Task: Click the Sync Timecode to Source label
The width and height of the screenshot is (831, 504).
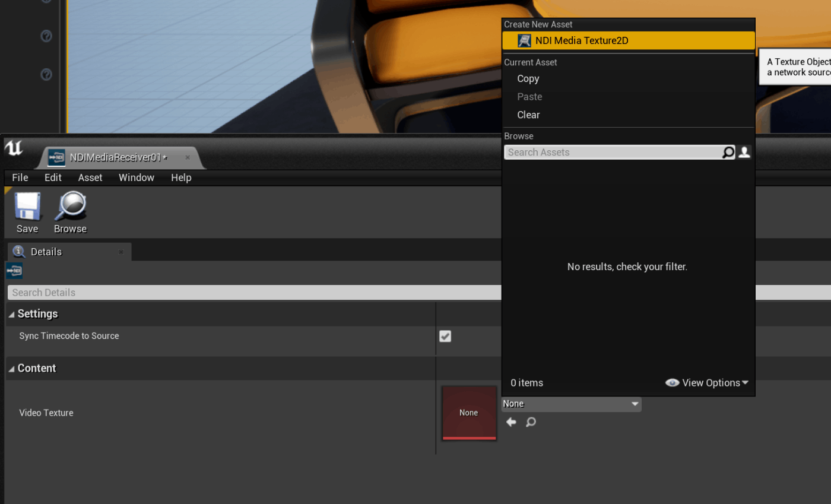Action: point(69,336)
